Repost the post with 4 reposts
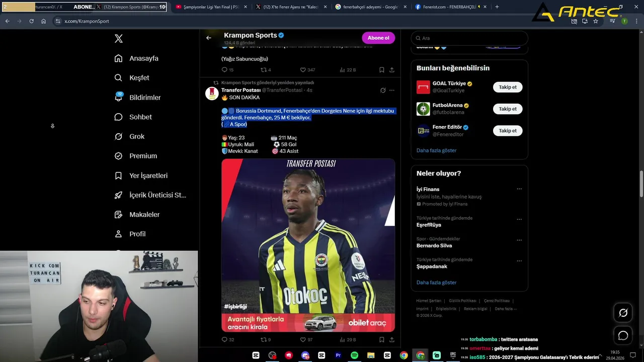This screenshot has height=362, width=644. pyautogui.click(x=266, y=70)
